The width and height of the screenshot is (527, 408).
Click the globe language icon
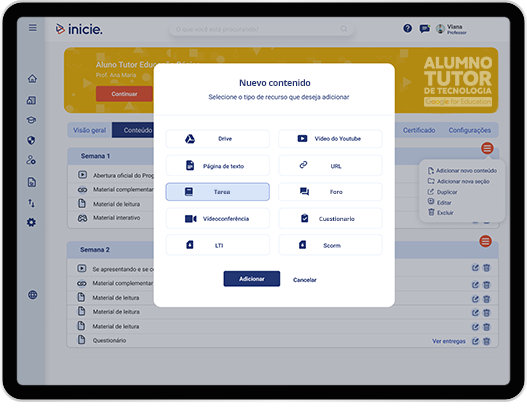[x=32, y=295]
